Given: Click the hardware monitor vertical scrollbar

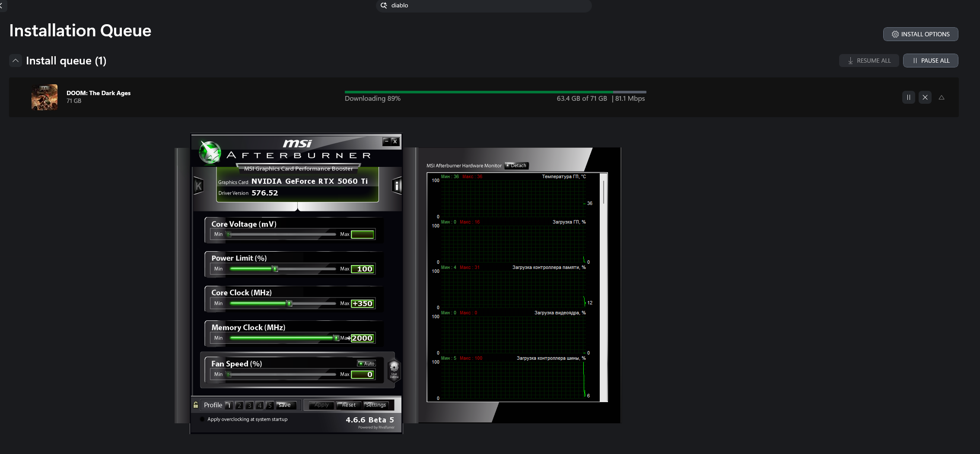Looking at the screenshot, I should point(604,192).
